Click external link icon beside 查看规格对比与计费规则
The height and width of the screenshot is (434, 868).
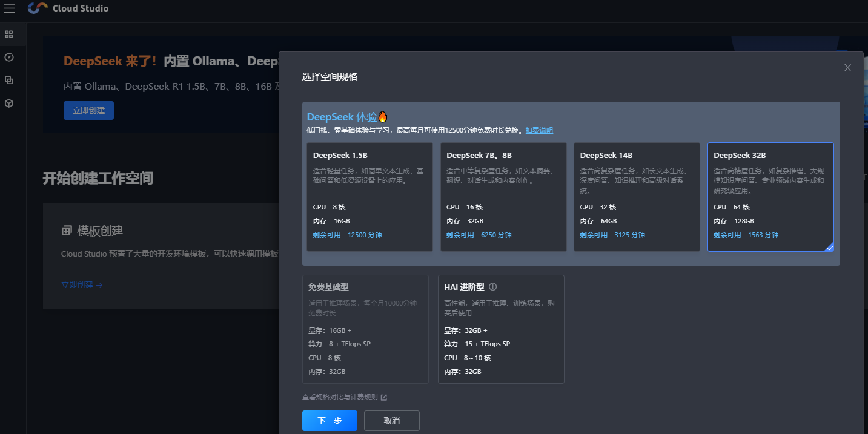383,398
